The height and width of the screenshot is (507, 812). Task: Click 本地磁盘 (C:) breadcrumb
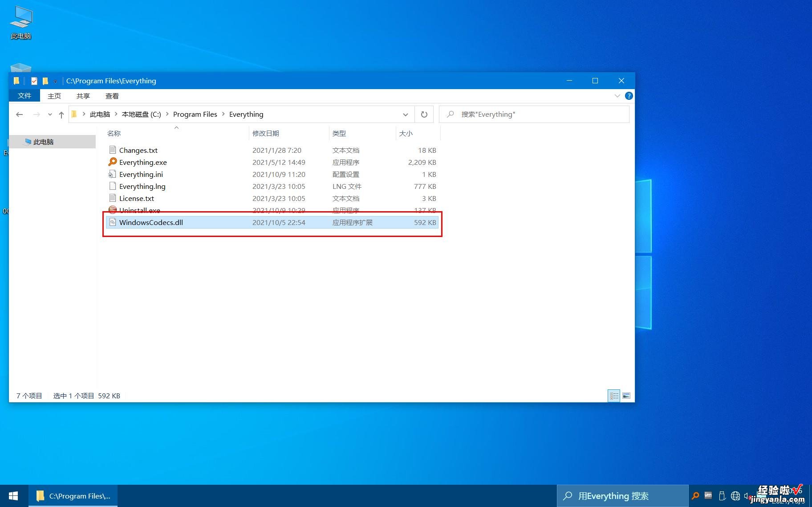(x=142, y=114)
